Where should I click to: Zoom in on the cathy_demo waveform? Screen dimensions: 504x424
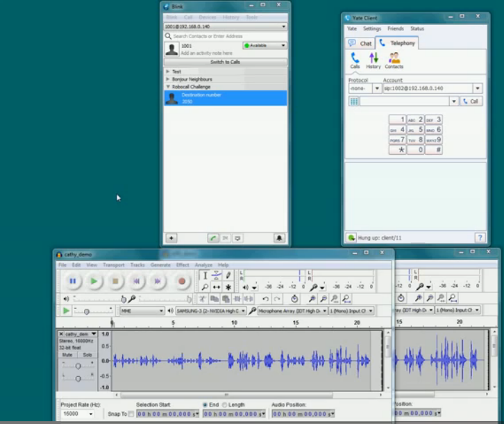(x=312, y=299)
